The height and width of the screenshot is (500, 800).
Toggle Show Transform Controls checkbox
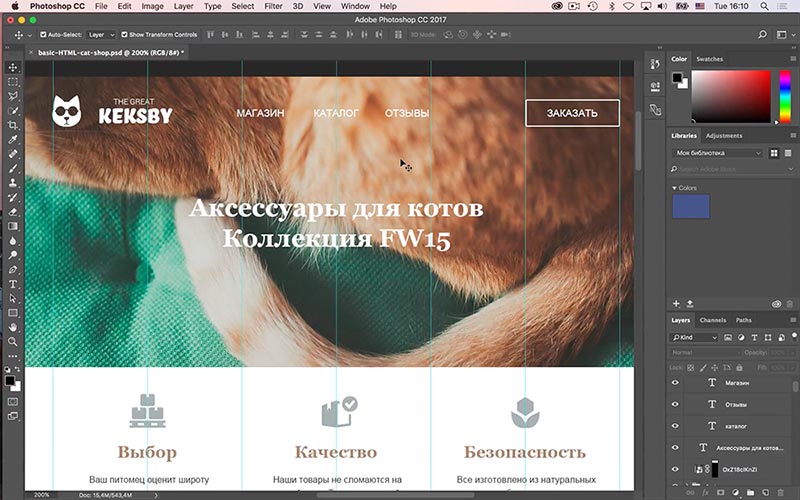click(x=126, y=35)
